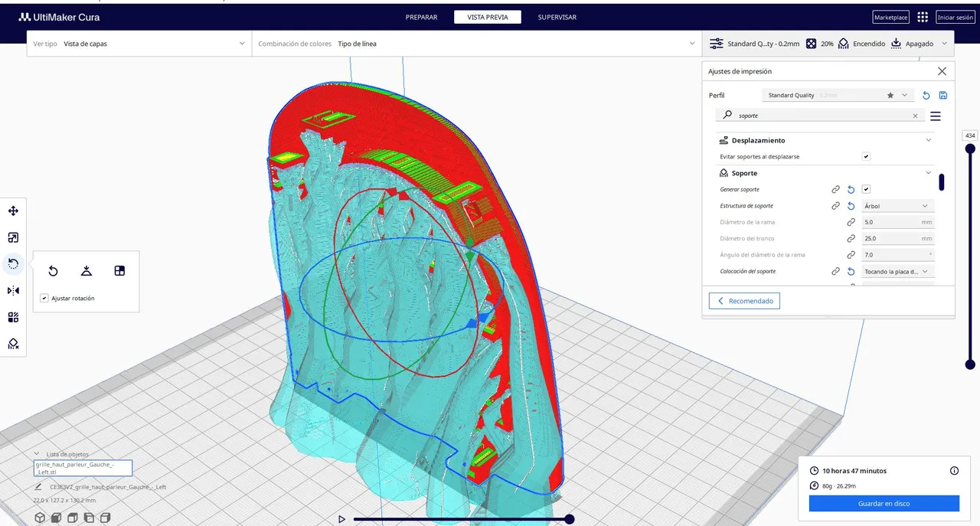The height and width of the screenshot is (526, 980).
Task: Click 22.0 x 127.2 x 130.2 mm dimensions
Action: click(x=64, y=500)
